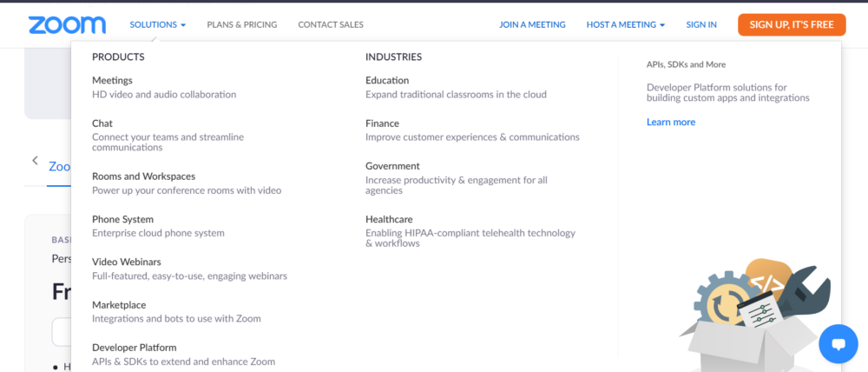Click 'HD video and audio collaboration' text

coord(164,94)
